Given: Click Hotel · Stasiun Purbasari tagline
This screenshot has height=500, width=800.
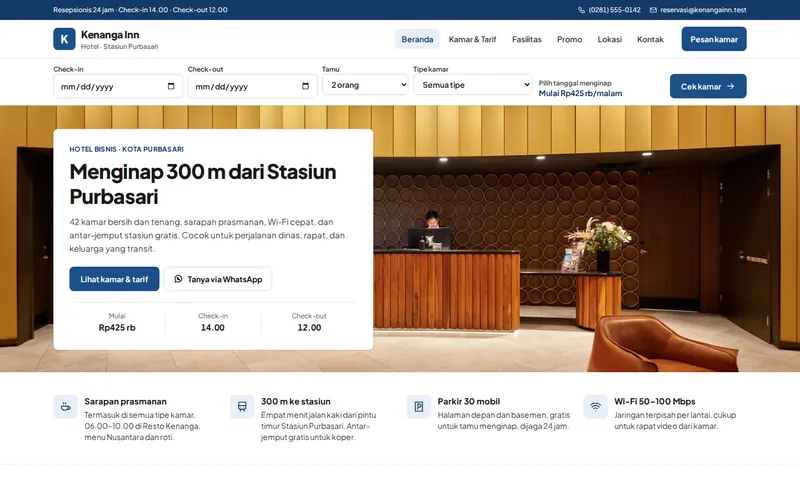Looking at the screenshot, I should (x=119, y=46).
